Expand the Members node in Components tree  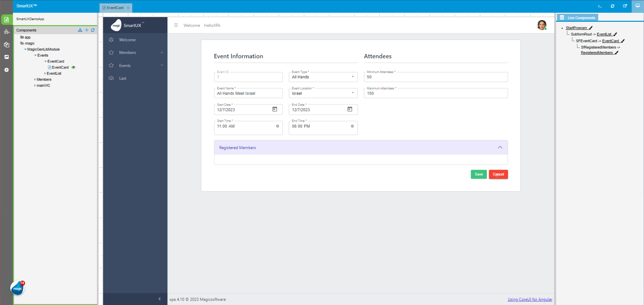coord(35,79)
